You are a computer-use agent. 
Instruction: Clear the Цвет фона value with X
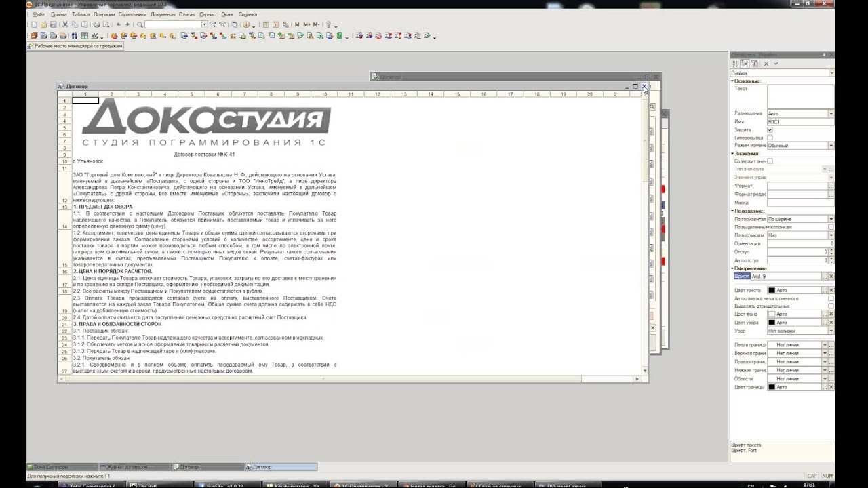pos(831,314)
